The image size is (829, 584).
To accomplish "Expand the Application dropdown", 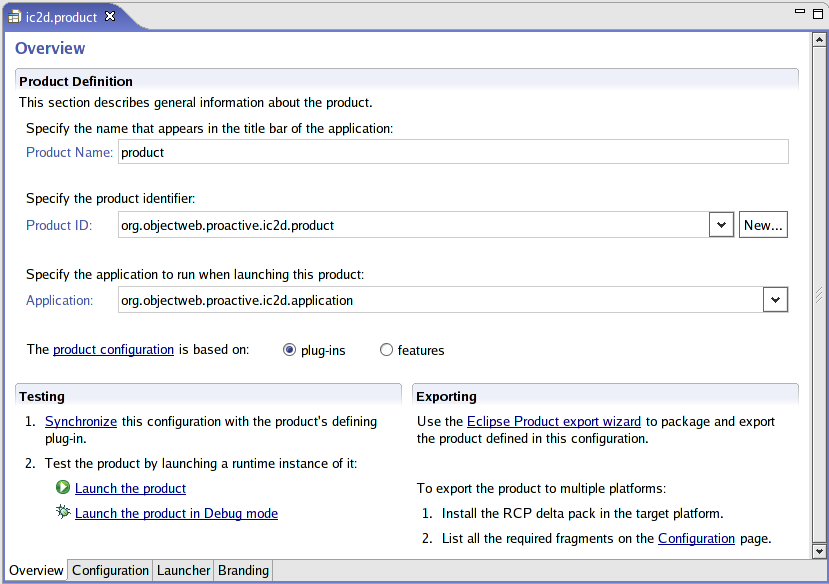I will pos(775,299).
